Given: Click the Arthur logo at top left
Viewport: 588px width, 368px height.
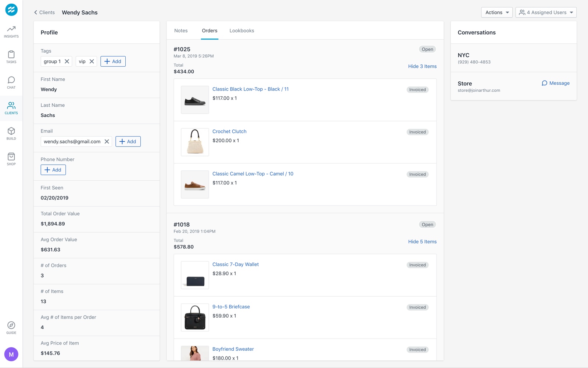Looking at the screenshot, I should point(11,10).
